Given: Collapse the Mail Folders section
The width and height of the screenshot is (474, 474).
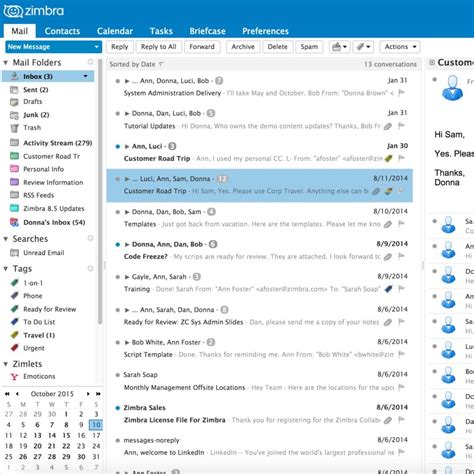Looking at the screenshot, I should coord(6,62).
